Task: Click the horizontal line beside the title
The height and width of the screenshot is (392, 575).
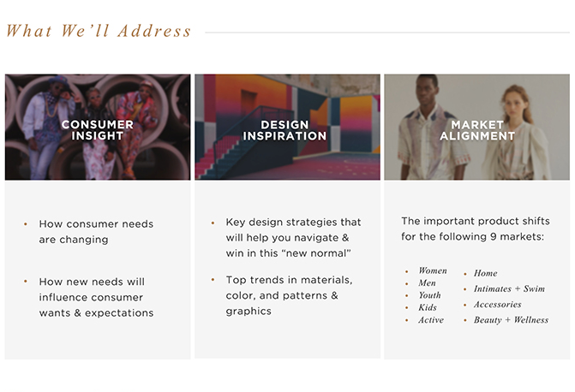Action: click(x=386, y=33)
